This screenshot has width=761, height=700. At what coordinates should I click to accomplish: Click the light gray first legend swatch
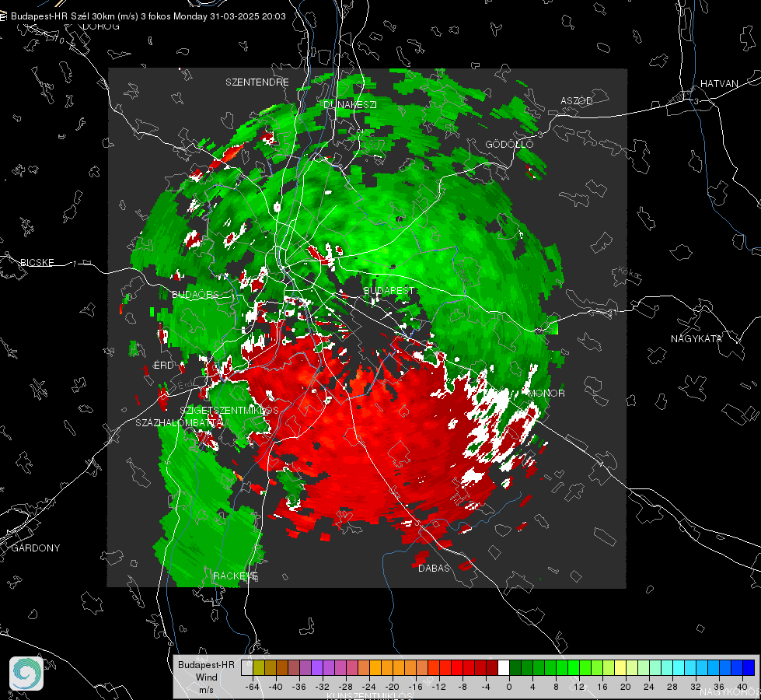(246, 667)
